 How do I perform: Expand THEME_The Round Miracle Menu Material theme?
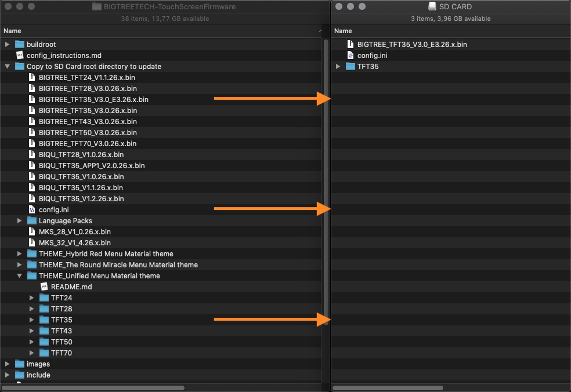pos(19,264)
